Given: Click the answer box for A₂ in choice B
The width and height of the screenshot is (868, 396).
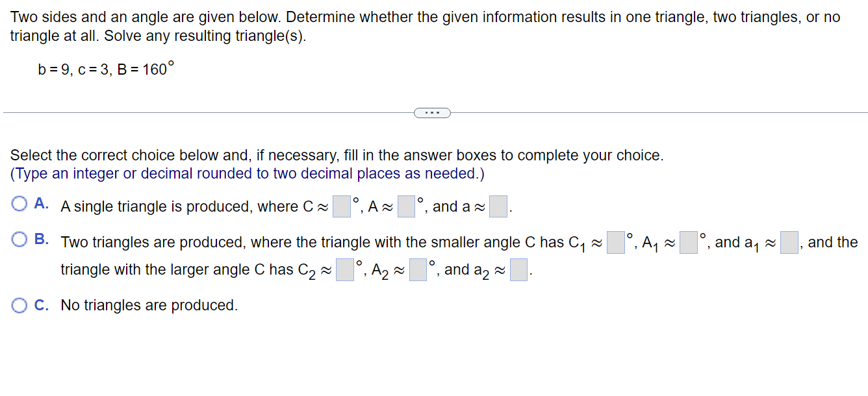Looking at the screenshot, I should coord(418,269).
